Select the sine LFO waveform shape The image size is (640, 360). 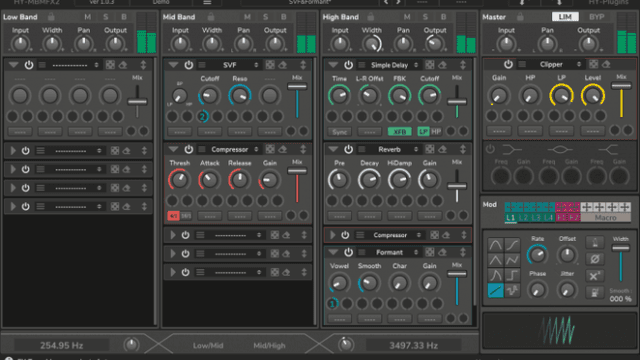pos(496,245)
